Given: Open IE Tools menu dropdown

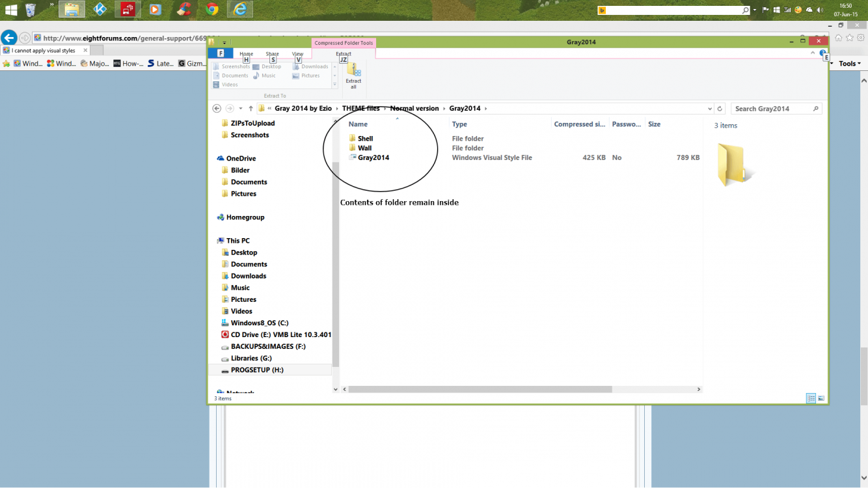Looking at the screenshot, I should (850, 63).
